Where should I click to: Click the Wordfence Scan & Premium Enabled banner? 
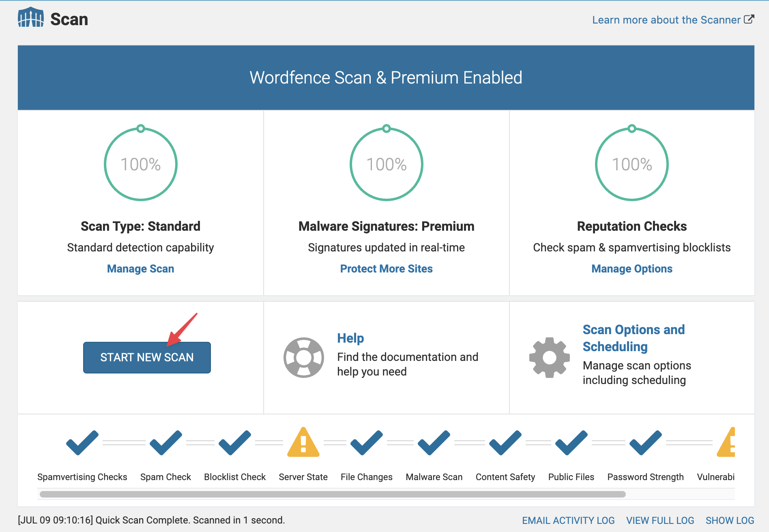(x=386, y=77)
